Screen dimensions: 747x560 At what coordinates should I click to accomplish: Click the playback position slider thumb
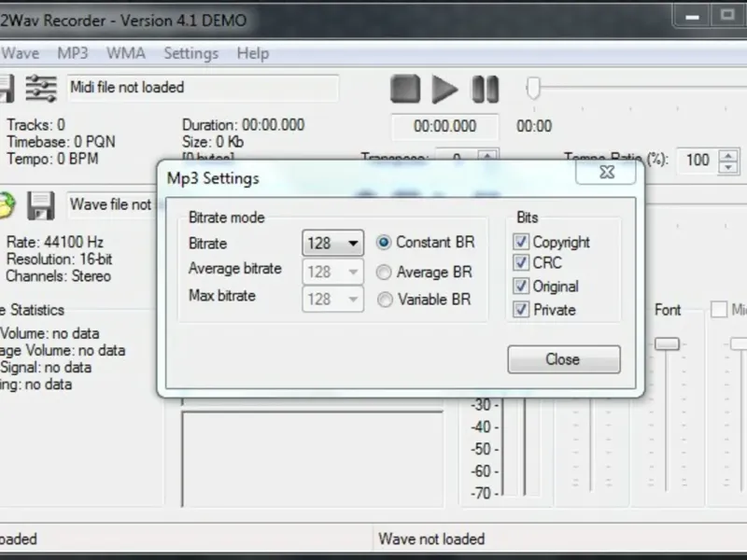[x=533, y=88]
